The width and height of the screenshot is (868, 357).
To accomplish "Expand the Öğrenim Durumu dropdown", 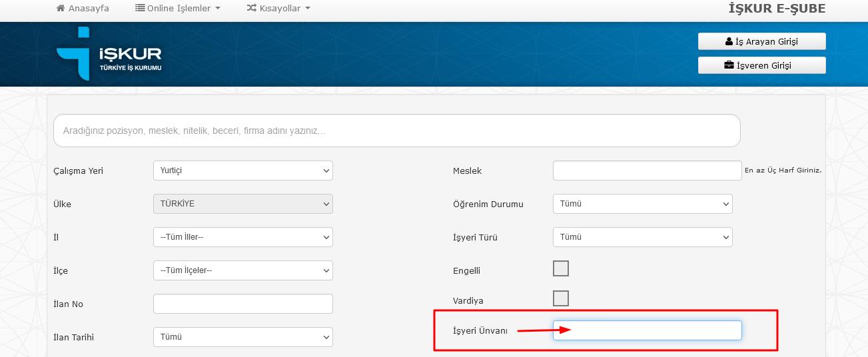I will [643, 204].
